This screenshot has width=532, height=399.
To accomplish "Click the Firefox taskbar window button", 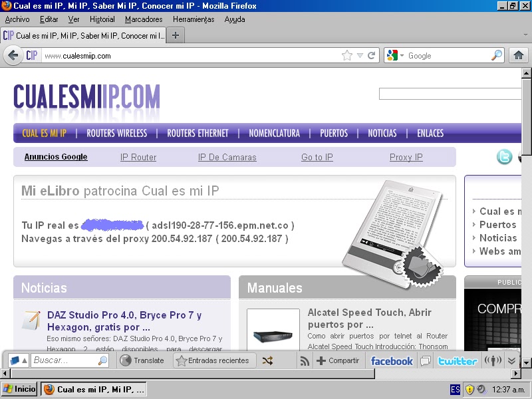I will 94,389.
